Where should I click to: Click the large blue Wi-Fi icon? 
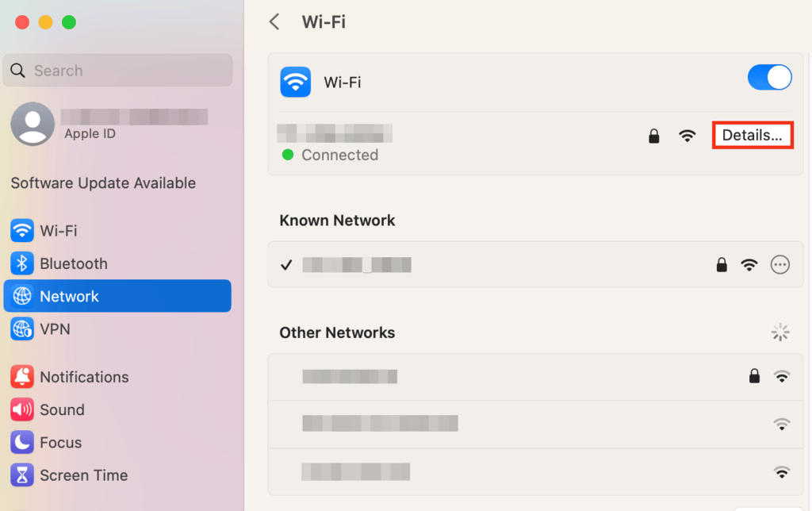[296, 82]
